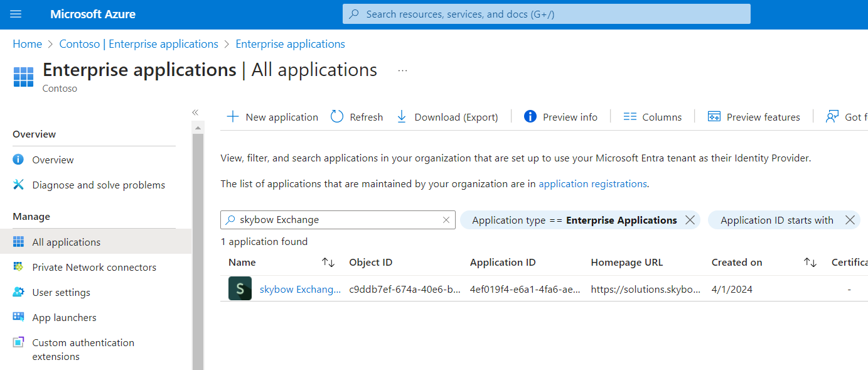Image resolution: width=868 pixels, height=370 pixels.
Task: Collapse the sidebar with double chevron
Action: pyautogui.click(x=195, y=112)
